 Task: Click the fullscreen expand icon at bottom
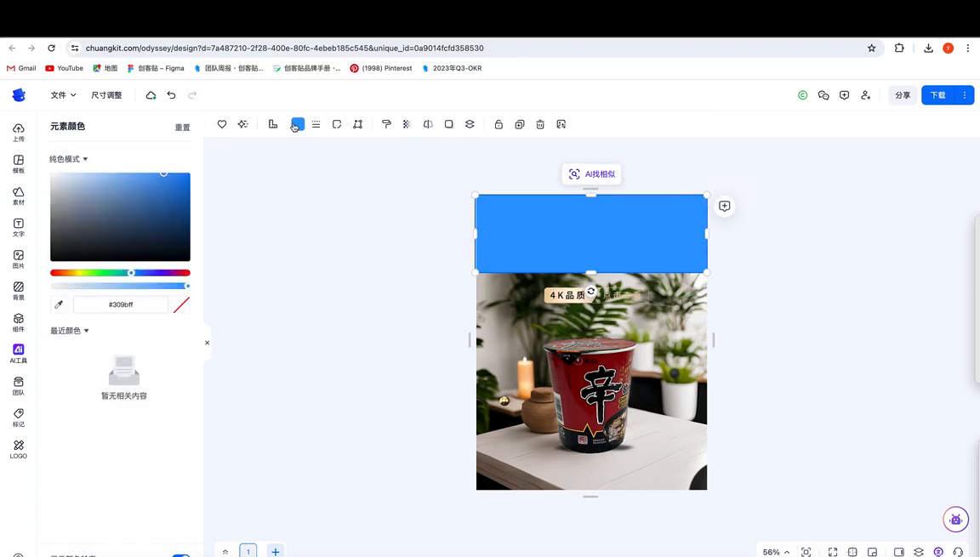click(833, 552)
